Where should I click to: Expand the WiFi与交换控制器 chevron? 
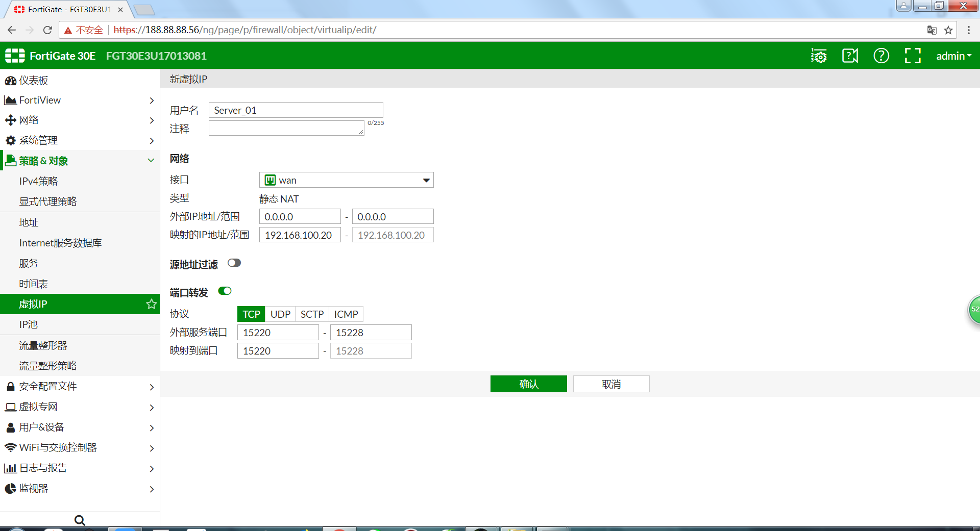[152, 448]
